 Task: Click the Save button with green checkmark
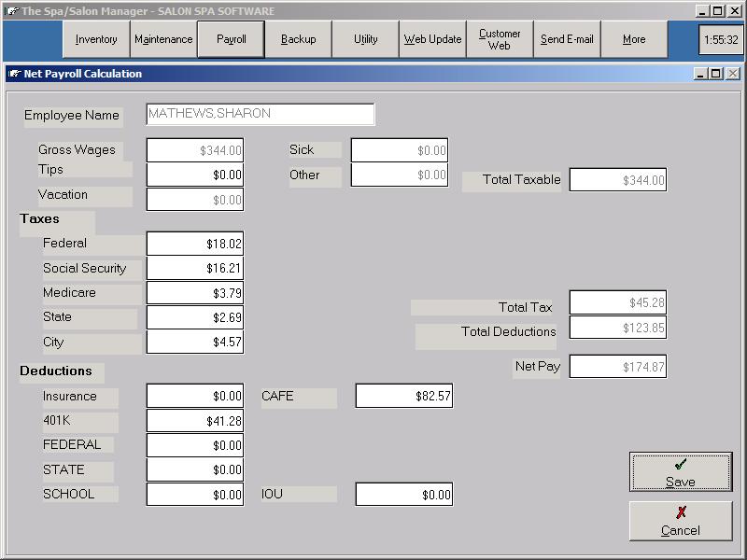[681, 472]
